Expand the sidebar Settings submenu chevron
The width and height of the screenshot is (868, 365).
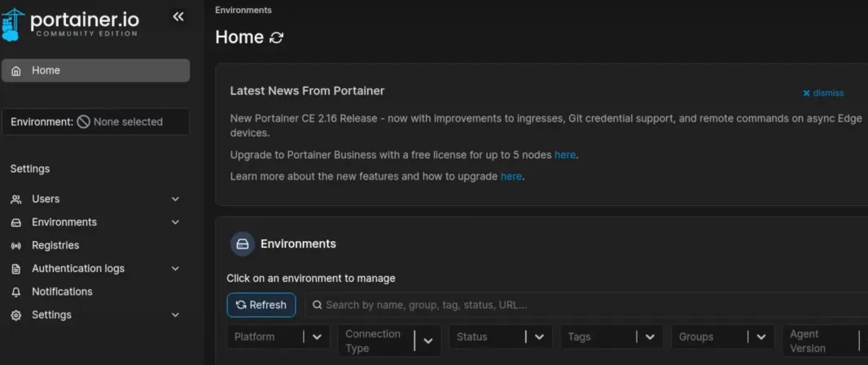(176, 315)
